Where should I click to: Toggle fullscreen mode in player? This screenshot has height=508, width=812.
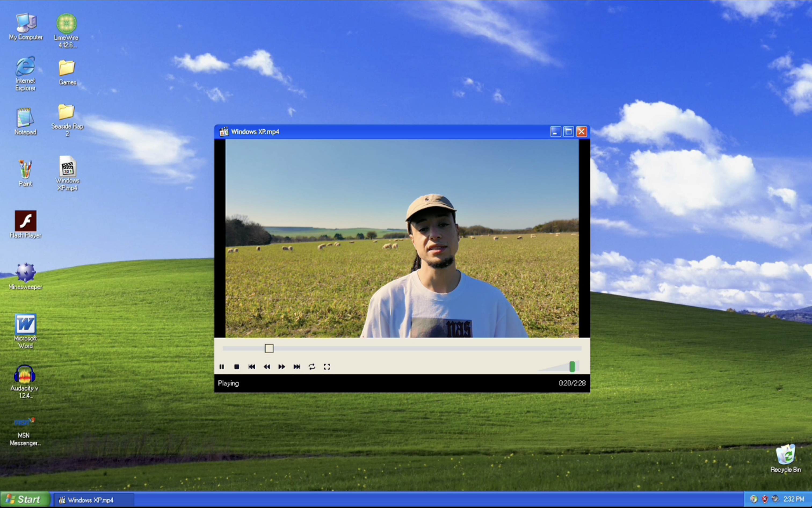[327, 367]
